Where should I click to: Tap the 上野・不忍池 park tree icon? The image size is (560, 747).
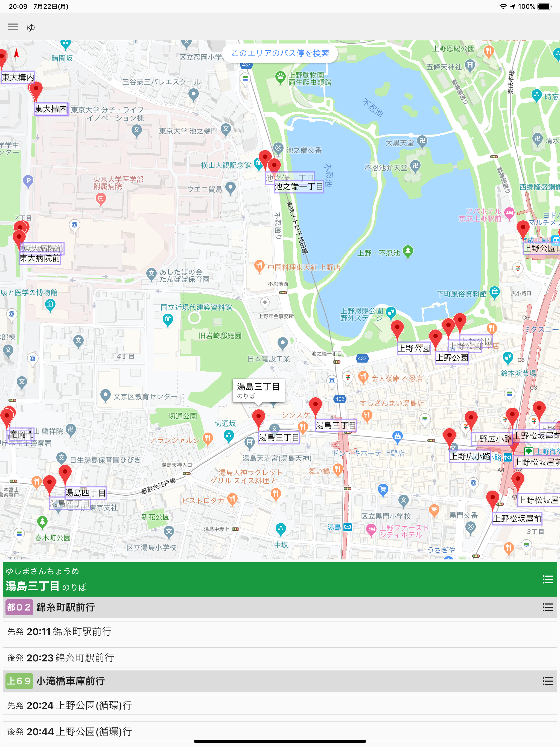click(408, 251)
